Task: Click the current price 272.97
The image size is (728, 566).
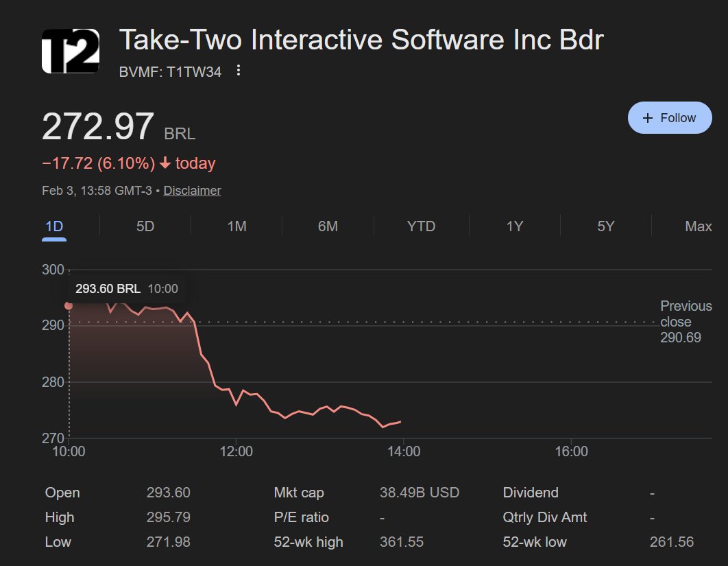Action: click(98, 126)
